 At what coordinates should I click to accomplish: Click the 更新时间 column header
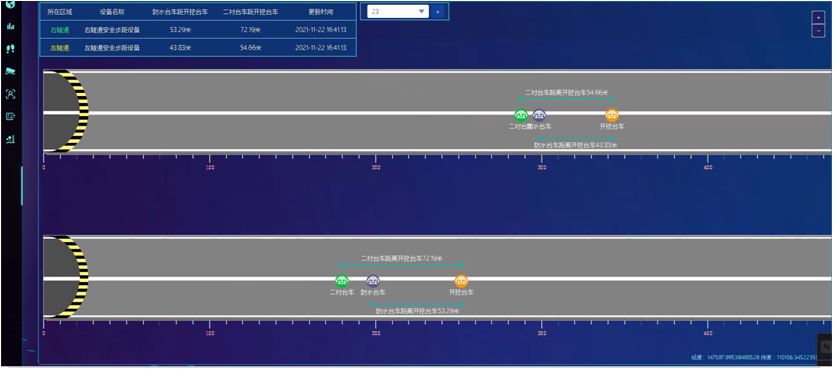[321, 11]
